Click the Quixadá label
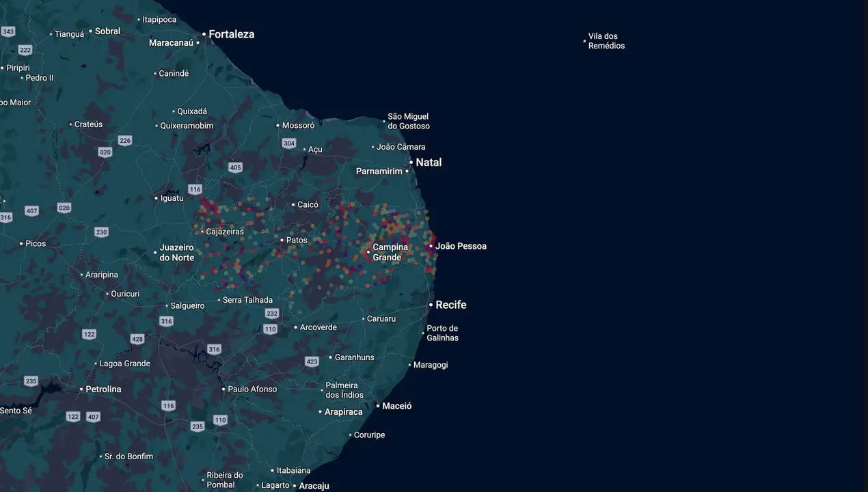 tap(192, 111)
